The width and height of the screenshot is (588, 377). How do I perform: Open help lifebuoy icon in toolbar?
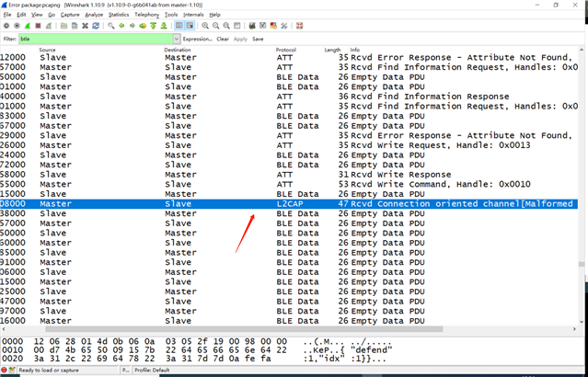click(x=299, y=26)
